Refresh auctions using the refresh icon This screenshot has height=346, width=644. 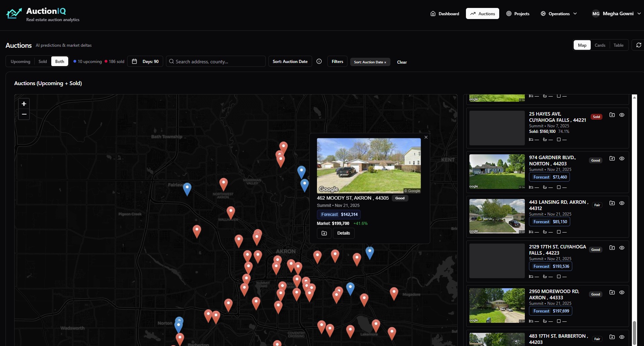(638, 45)
